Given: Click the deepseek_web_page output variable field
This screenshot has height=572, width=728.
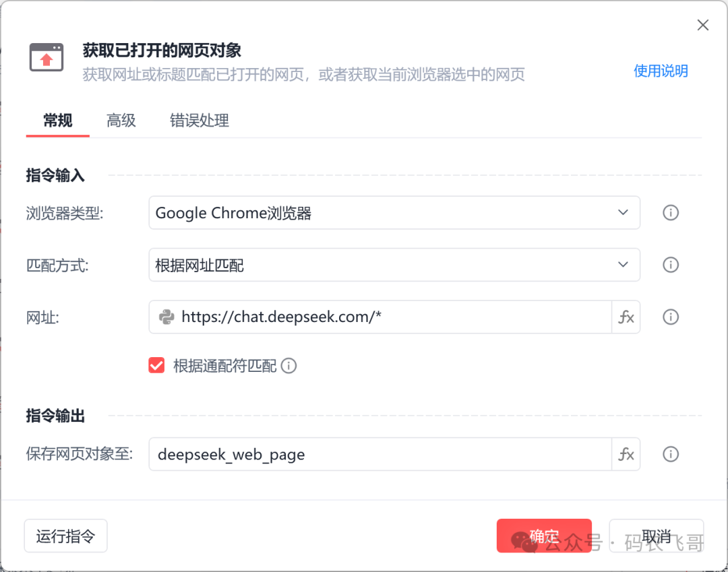Looking at the screenshot, I should click(x=380, y=454).
